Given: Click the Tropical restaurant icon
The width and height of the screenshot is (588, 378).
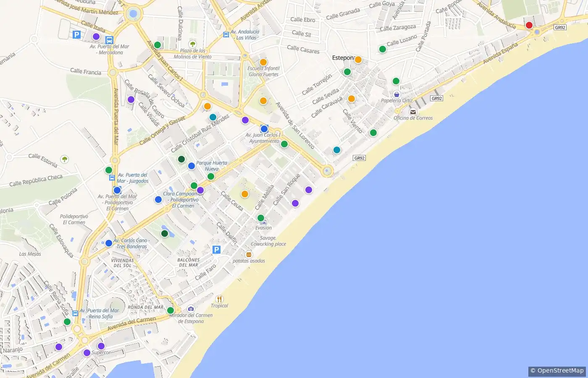Looking at the screenshot, I should click(x=219, y=299).
